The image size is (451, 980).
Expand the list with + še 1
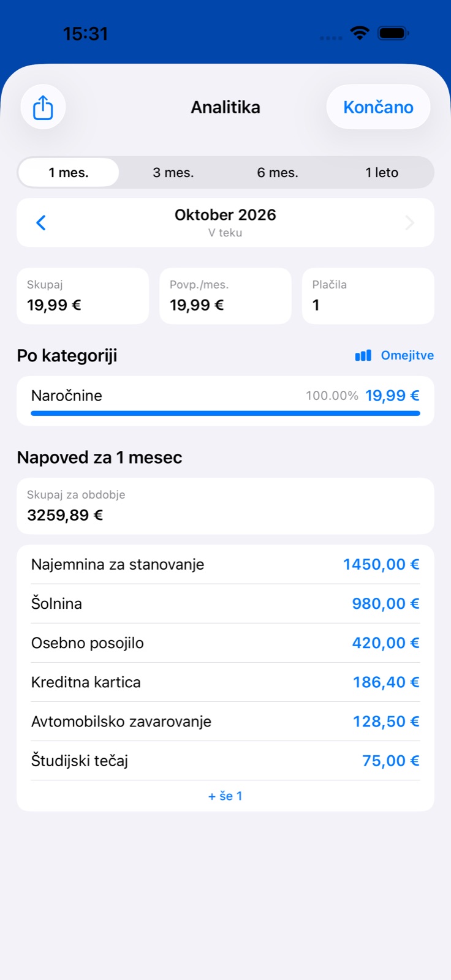click(225, 796)
